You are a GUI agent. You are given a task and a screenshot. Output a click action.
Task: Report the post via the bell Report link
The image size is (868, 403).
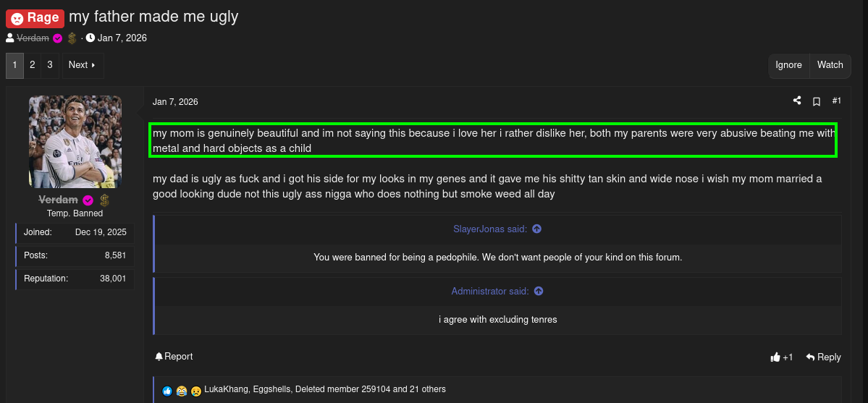point(174,357)
